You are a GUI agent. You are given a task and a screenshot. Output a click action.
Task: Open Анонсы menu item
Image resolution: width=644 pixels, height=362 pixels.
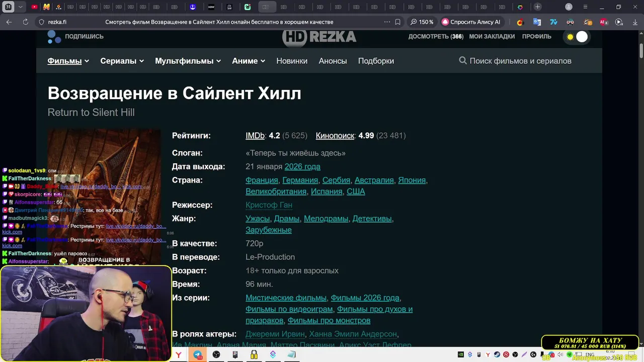(333, 61)
